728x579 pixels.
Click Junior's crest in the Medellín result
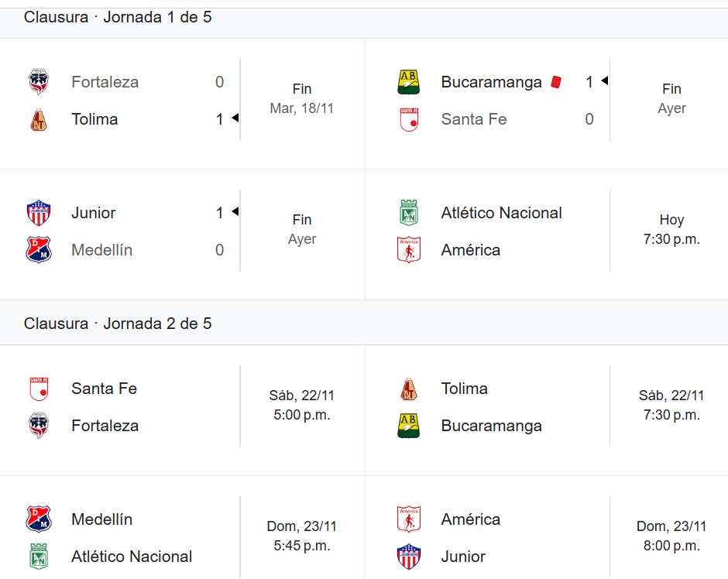(x=39, y=212)
